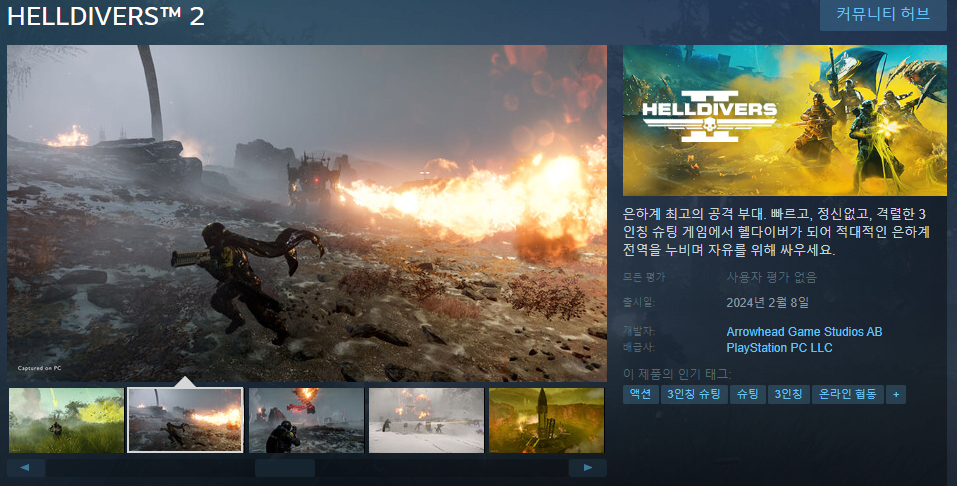Click the 온라인 협동 tag
The image size is (957, 486).
[848, 394]
